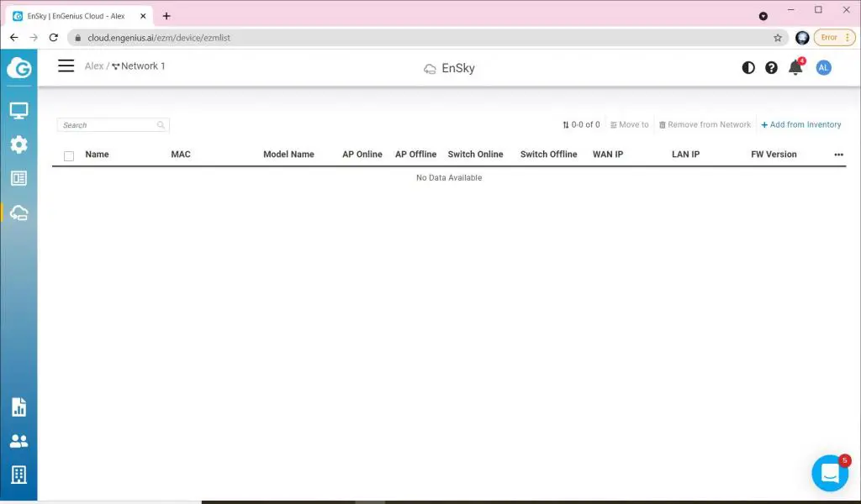861x504 pixels.
Task: Click Add from Inventory link
Action: (x=801, y=125)
